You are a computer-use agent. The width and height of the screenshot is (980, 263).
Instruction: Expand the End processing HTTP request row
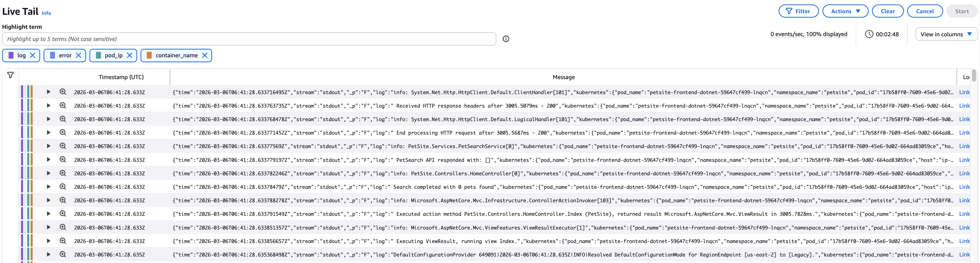(x=48, y=133)
